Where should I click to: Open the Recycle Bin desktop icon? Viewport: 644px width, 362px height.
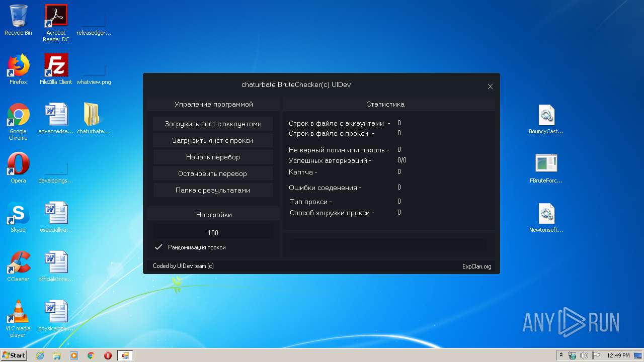click(18, 20)
